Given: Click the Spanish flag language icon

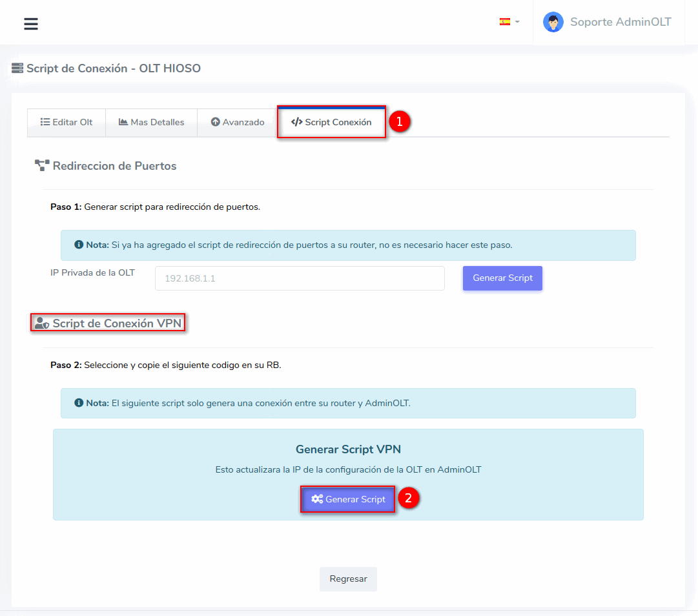Looking at the screenshot, I should (504, 22).
